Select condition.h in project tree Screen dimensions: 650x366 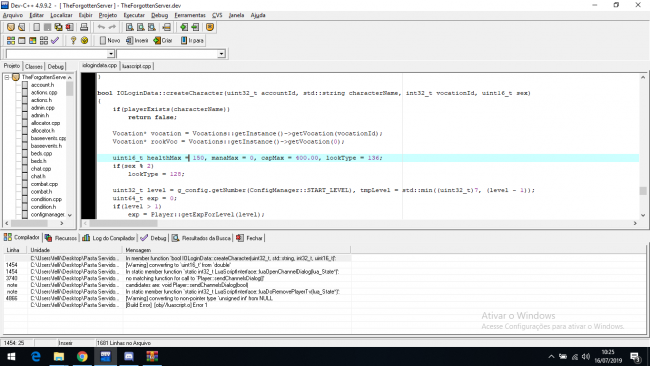43,207
